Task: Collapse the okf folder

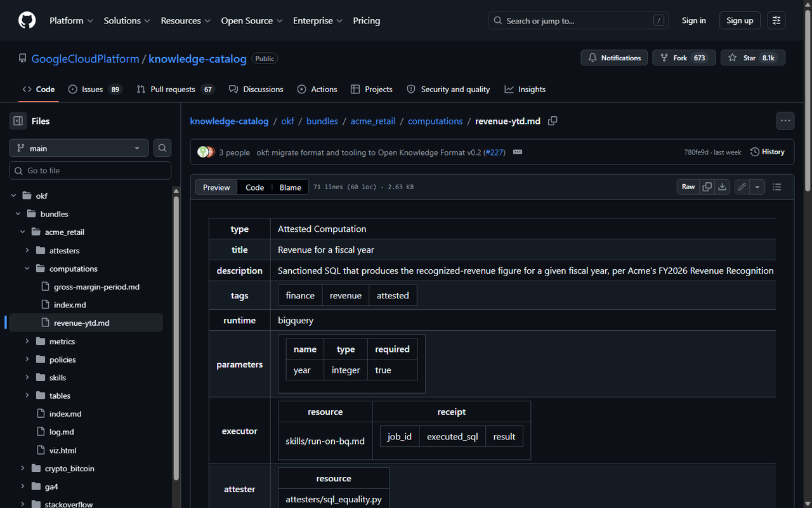Action: 14,196
